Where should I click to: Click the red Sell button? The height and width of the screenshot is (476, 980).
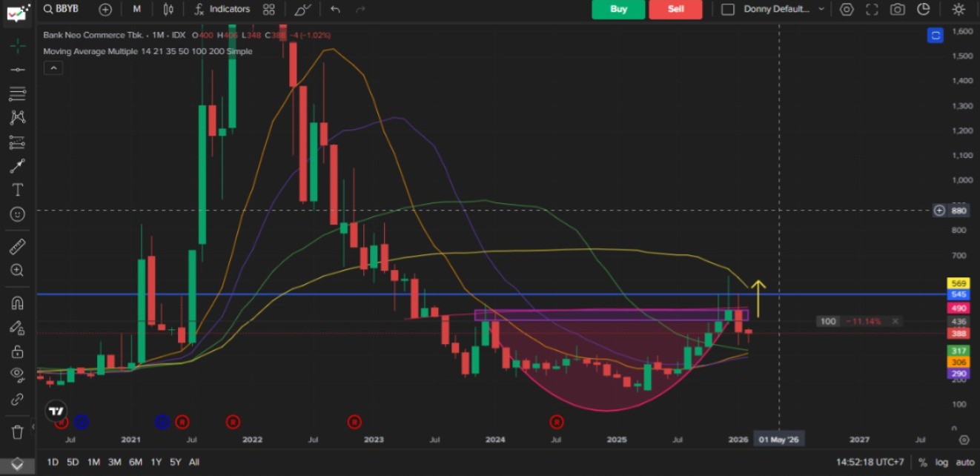point(675,9)
